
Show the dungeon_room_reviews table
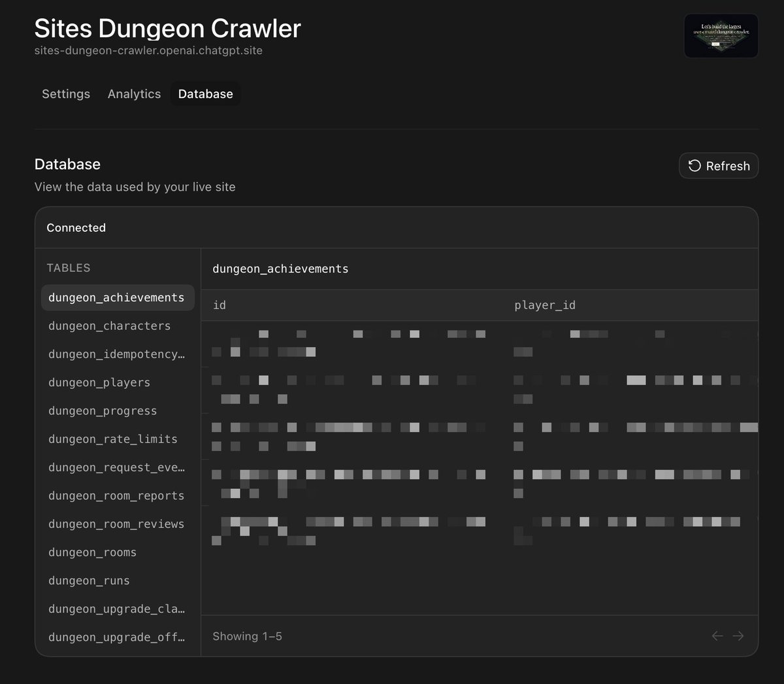[118, 524]
